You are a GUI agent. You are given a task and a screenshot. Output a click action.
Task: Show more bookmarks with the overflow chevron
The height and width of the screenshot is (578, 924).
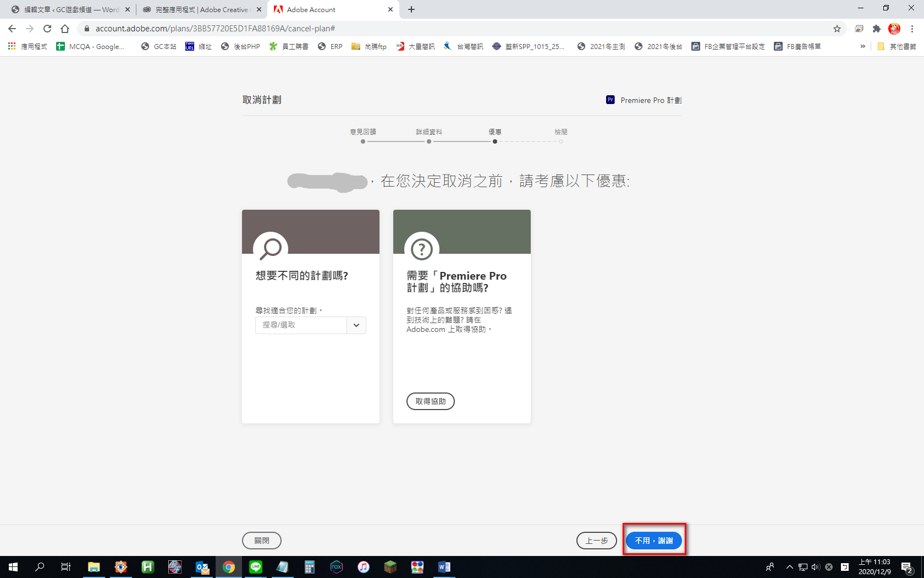pos(862,47)
